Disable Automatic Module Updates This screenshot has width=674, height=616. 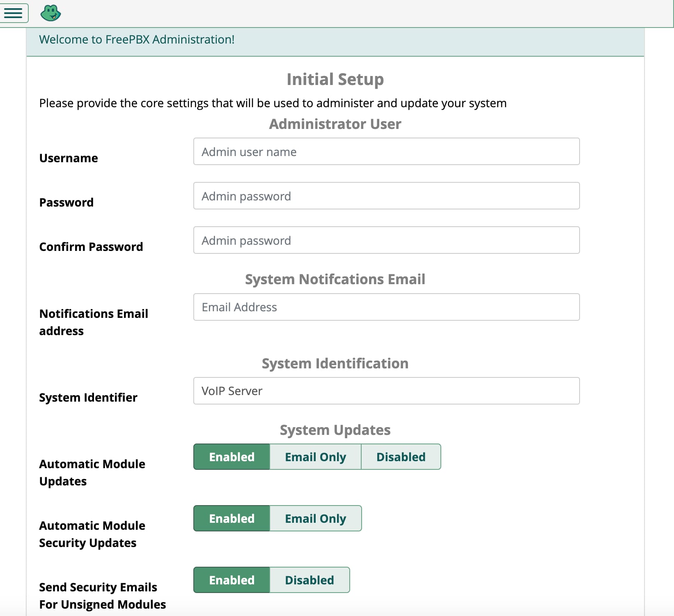(401, 457)
